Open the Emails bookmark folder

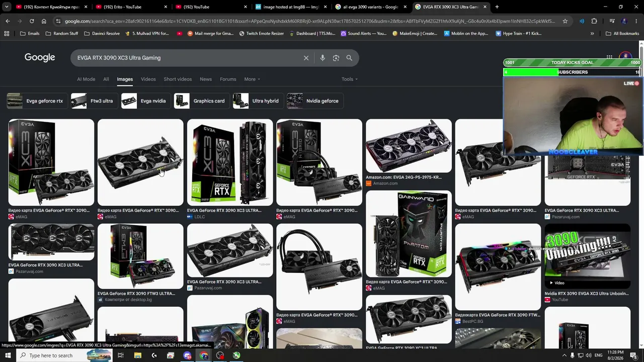click(30, 34)
